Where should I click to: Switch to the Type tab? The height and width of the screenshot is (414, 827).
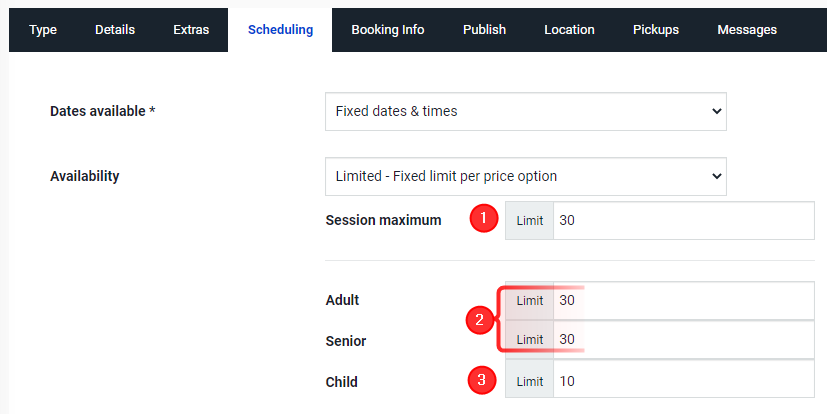click(x=43, y=30)
